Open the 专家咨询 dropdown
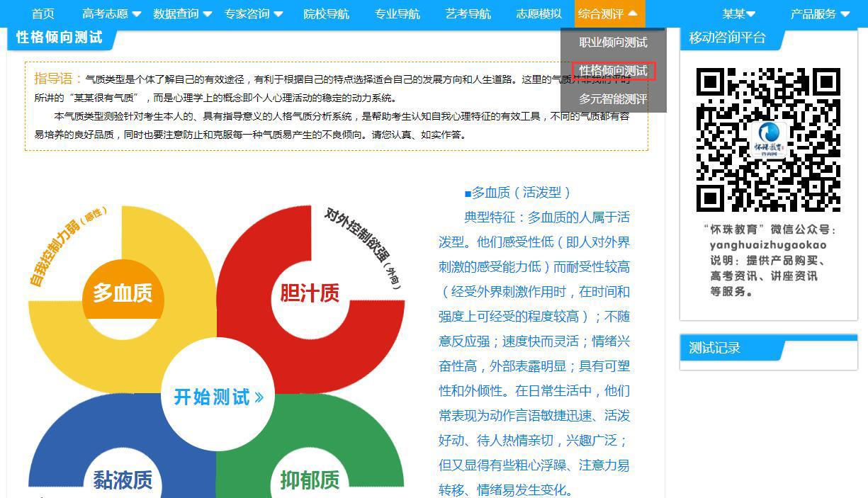The width and height of the screenshot is (868, 498). coord(253,13)
